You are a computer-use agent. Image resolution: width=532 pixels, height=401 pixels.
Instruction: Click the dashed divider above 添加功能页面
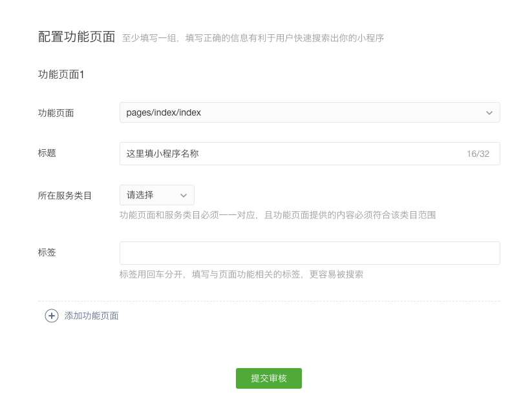click(x=269, y=301)
